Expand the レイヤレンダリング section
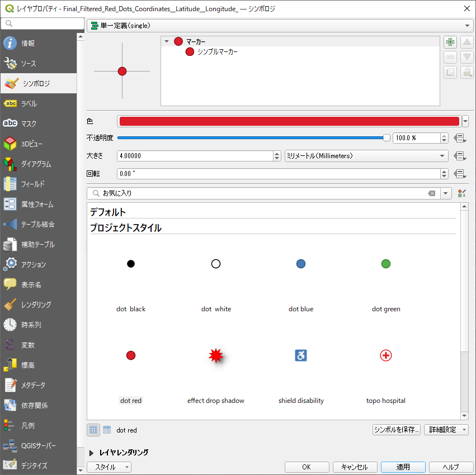 92,453
